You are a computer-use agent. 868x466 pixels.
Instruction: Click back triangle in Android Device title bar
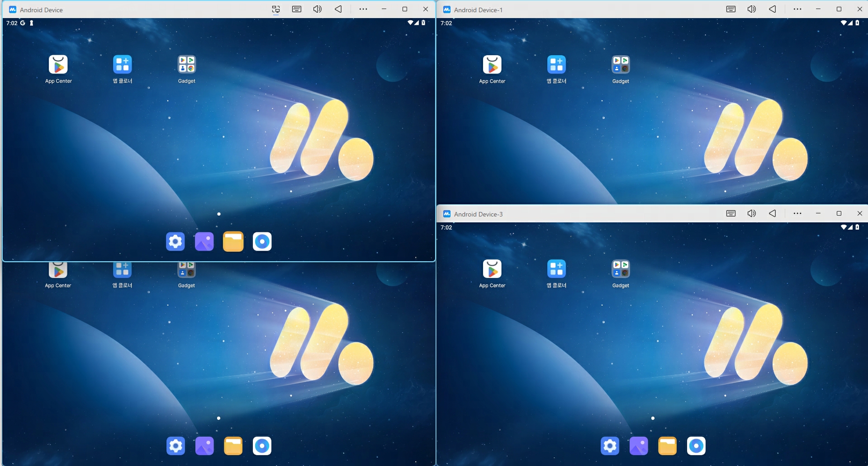[x=338, y=9]
